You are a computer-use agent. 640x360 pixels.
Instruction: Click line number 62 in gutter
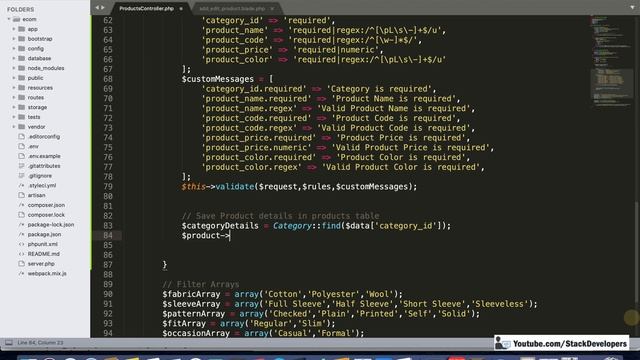pos(108,20)
